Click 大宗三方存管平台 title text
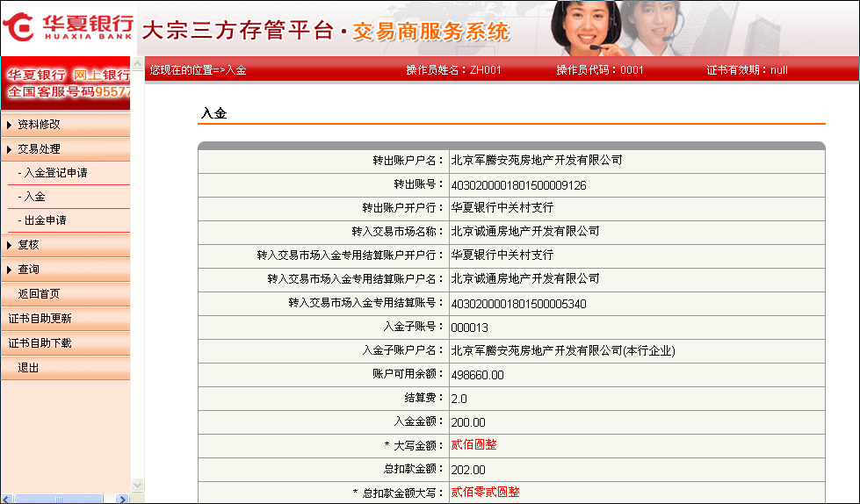The image size is (860, 504). (237, 30)
